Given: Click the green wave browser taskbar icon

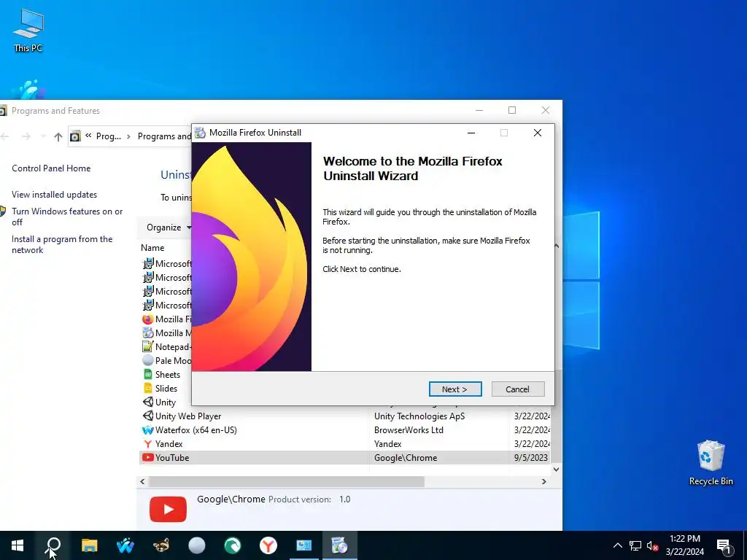Looking at the screenshot, I should 233,545.
